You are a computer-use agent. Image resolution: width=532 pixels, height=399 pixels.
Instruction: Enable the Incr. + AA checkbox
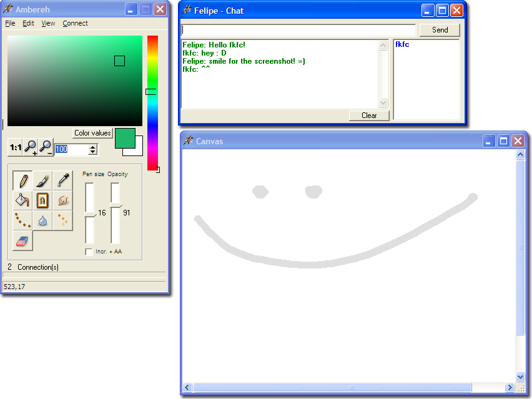(89, 252)
